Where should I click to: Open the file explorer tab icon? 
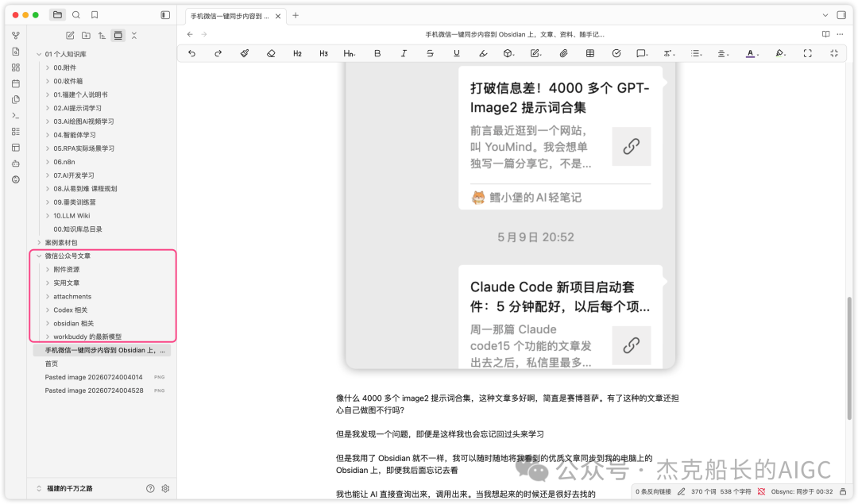(x=57, y=15)
